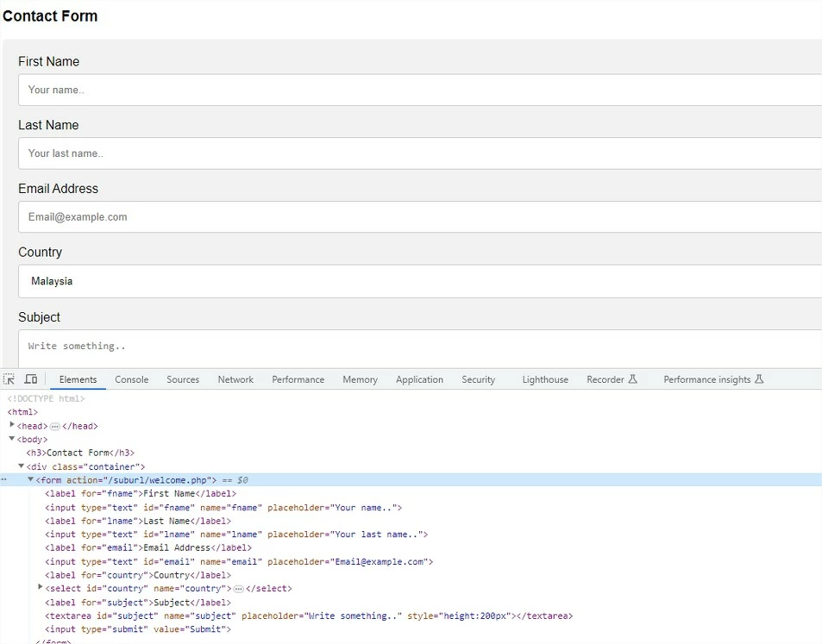The height and width of the screenshot is (644, 822).
Task: Collapse the div class container node
Action: (x=21, y=466)
